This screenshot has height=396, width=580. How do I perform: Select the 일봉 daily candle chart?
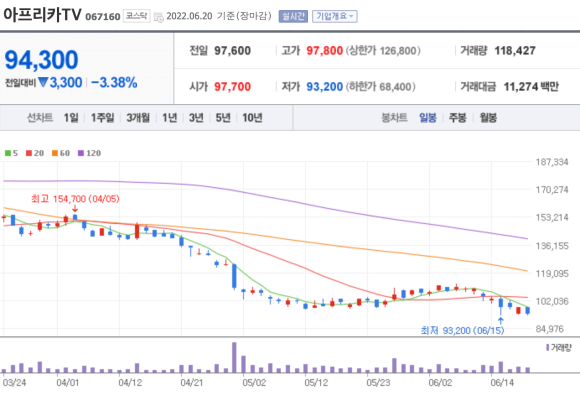(x=428, y=118)
